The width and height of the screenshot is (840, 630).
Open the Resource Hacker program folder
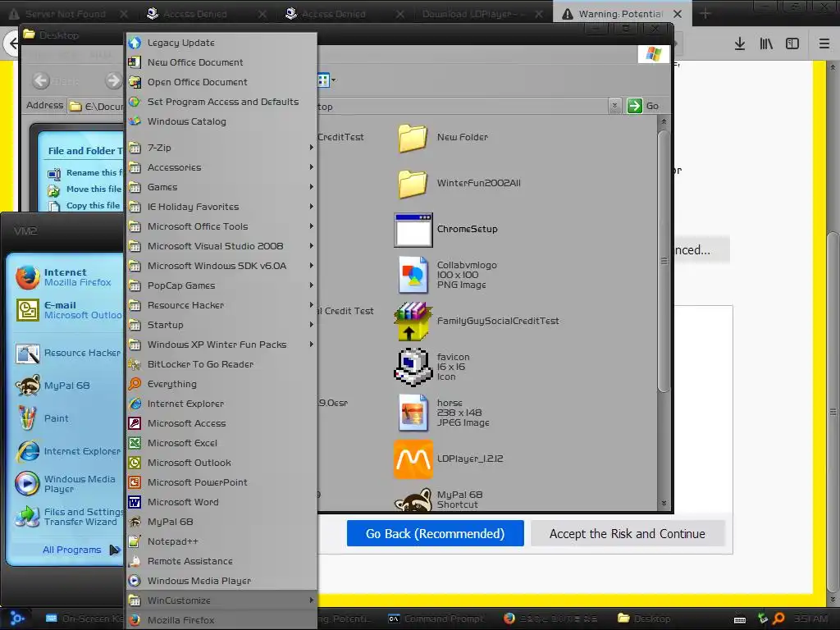click(221, 305)
